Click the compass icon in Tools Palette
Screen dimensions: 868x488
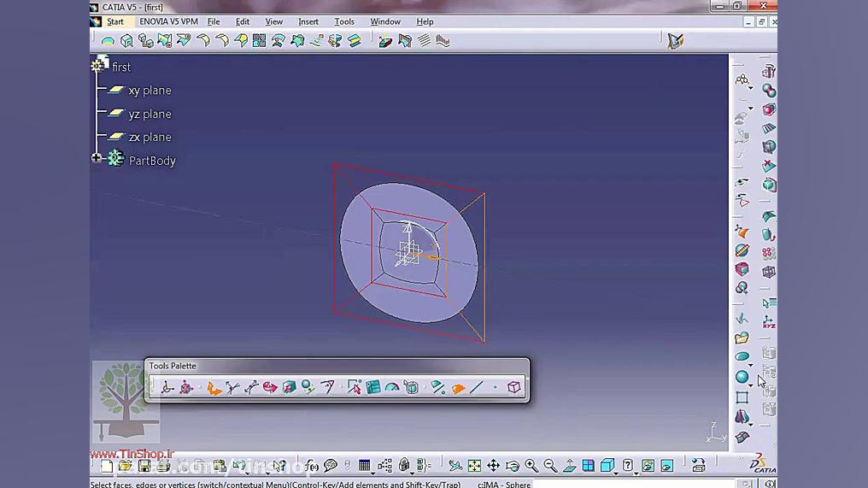(167, 388)
